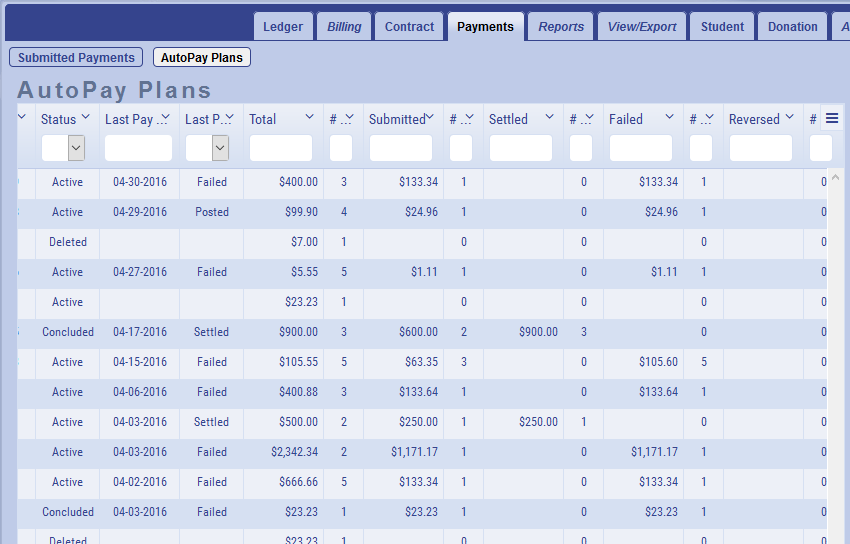Focus the Total column filter field
Screen dimensions: 850x544
(281, 148)
